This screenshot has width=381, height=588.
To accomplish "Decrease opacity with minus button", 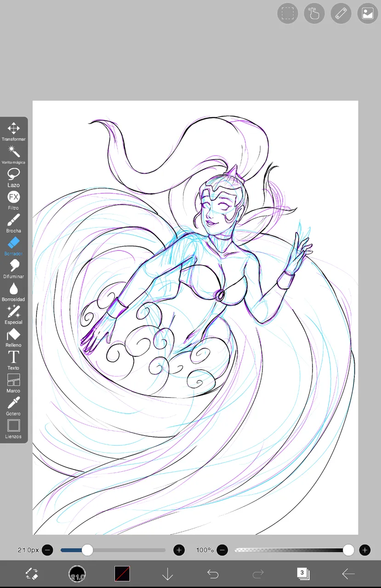I will [222, 550].
